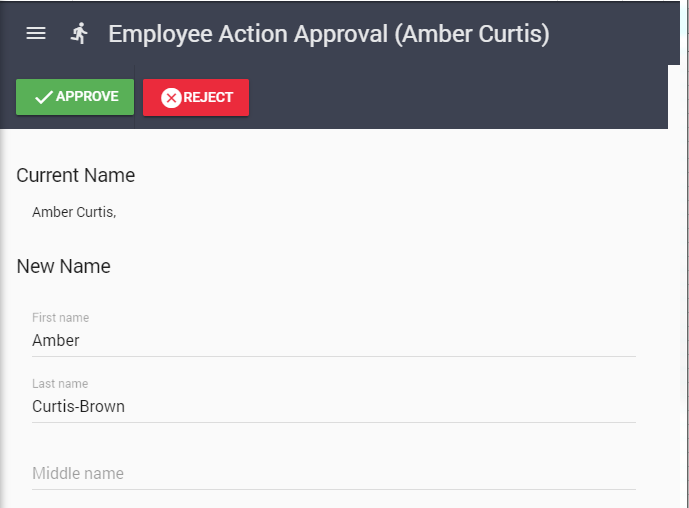
Task: Click the running person icon in header
Action: (x=80, y=33)
